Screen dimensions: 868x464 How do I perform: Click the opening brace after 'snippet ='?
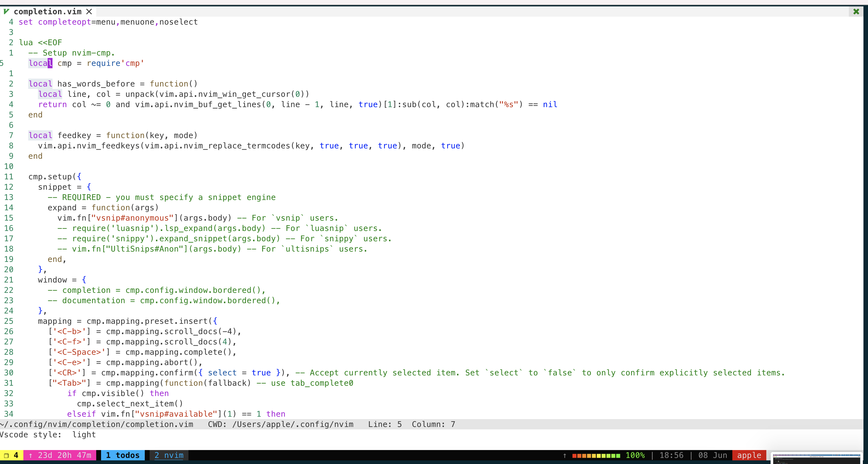[89, 187]
